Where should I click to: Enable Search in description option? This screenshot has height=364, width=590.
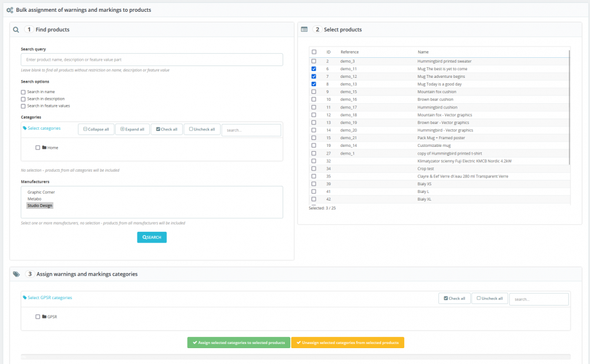[x=24, y=99]
